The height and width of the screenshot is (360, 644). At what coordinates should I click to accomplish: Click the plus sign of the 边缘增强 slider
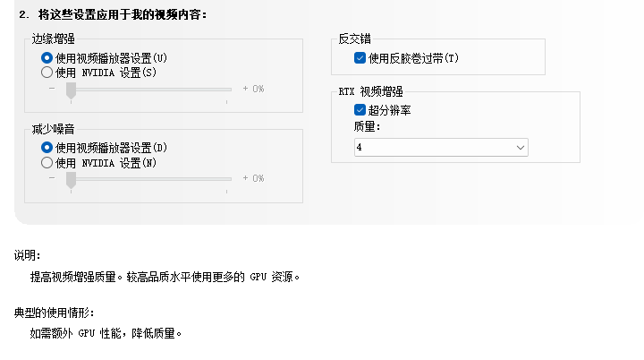coord(245,89)
